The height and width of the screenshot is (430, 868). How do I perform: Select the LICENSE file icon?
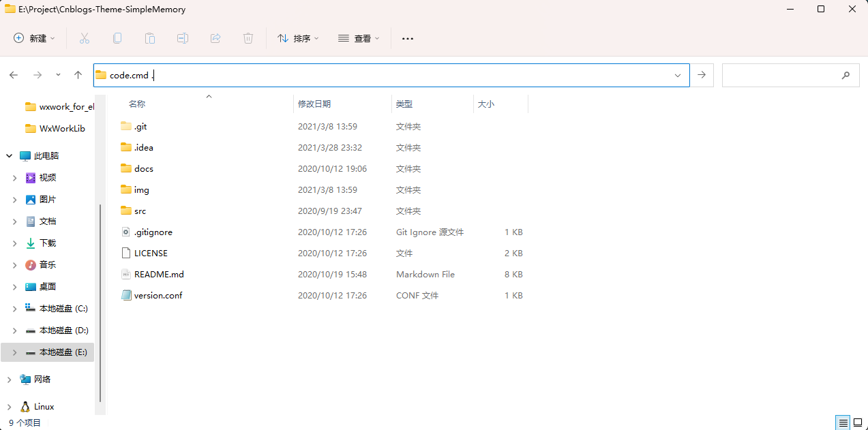125,254
